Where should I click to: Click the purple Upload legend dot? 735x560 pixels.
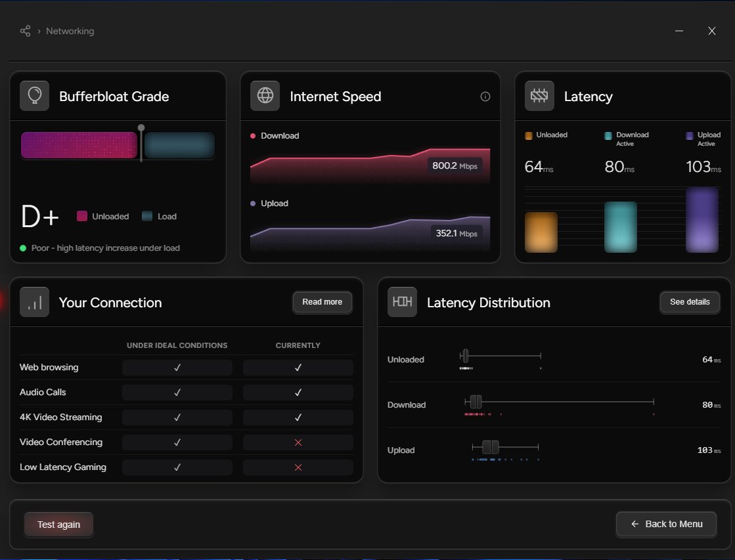pyautogui.click(x=253, y=204)
